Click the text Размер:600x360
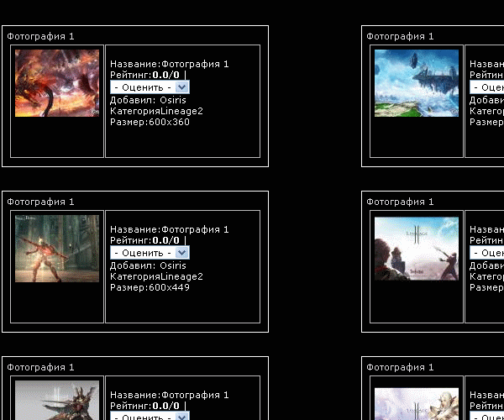Image resolution: width=504 pixels, height=420 pixels. click(150, 122)
